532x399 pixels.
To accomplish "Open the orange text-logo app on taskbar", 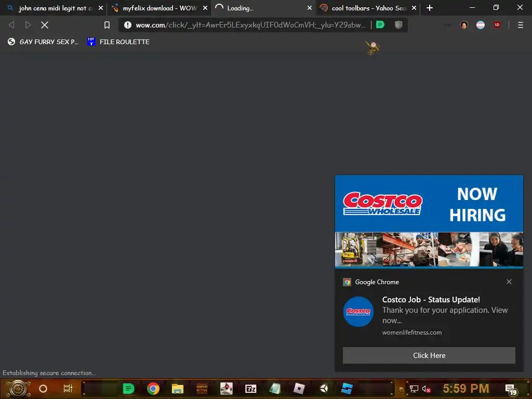I will (202, 389).
